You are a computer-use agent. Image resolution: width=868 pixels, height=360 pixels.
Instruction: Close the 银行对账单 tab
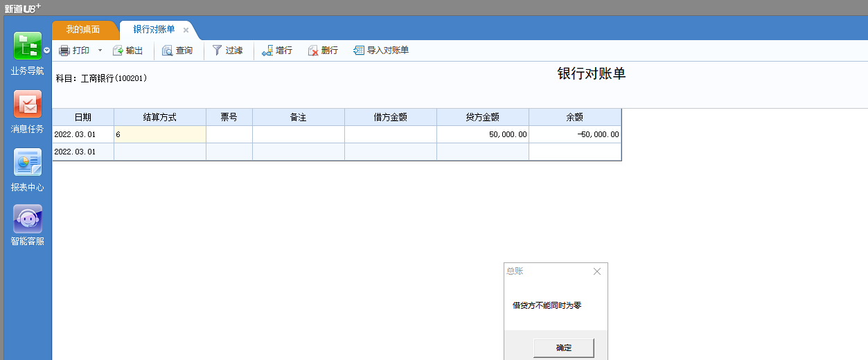(x=186, y=30)
